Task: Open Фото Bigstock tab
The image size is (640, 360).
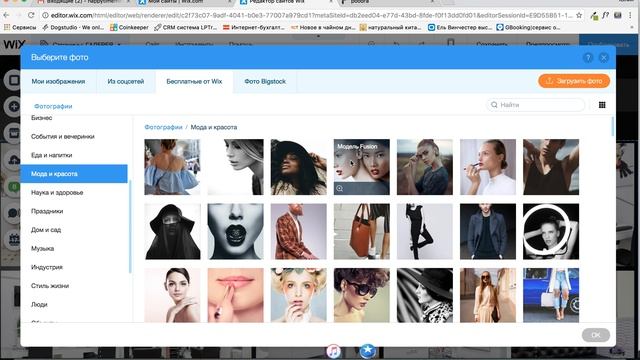Action: coord(265,82)
